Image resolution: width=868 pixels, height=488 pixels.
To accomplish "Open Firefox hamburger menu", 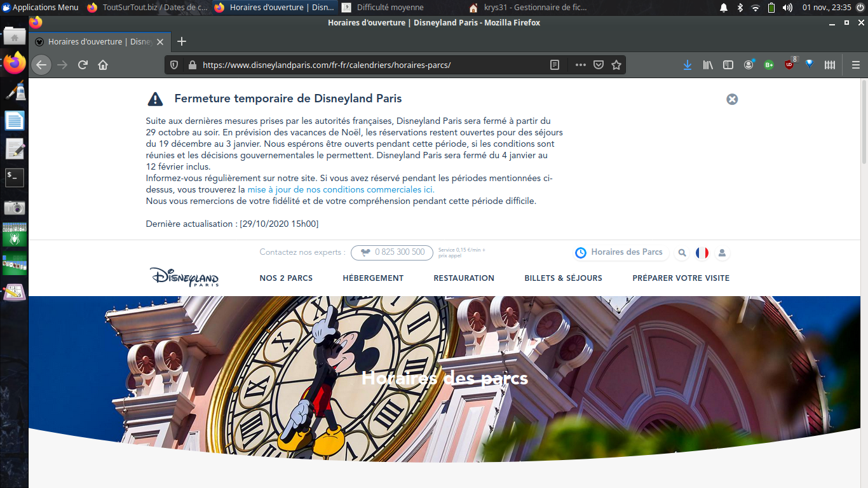I will (x=855, y=65).
